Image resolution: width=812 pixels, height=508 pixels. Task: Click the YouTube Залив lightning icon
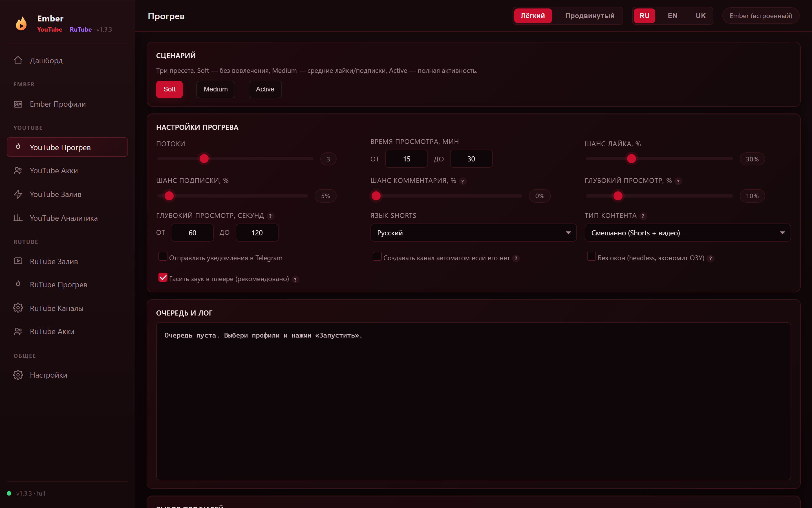[x=18, y=194]
